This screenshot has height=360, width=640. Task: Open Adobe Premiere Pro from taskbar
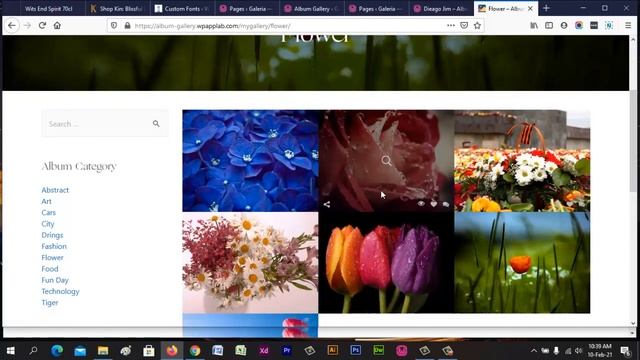[287, 350]
